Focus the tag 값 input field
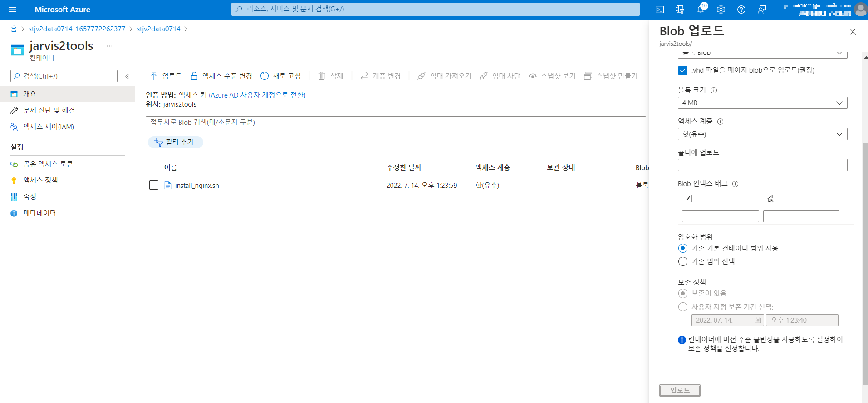Viewport: 868px width, 403px height. [x=801, y=216]
